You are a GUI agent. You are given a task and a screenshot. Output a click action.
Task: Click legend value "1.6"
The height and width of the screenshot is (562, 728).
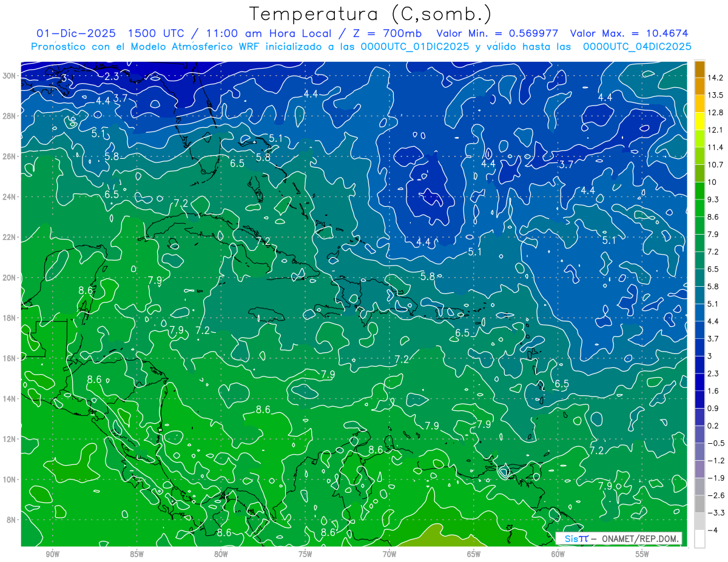[714, 391]
